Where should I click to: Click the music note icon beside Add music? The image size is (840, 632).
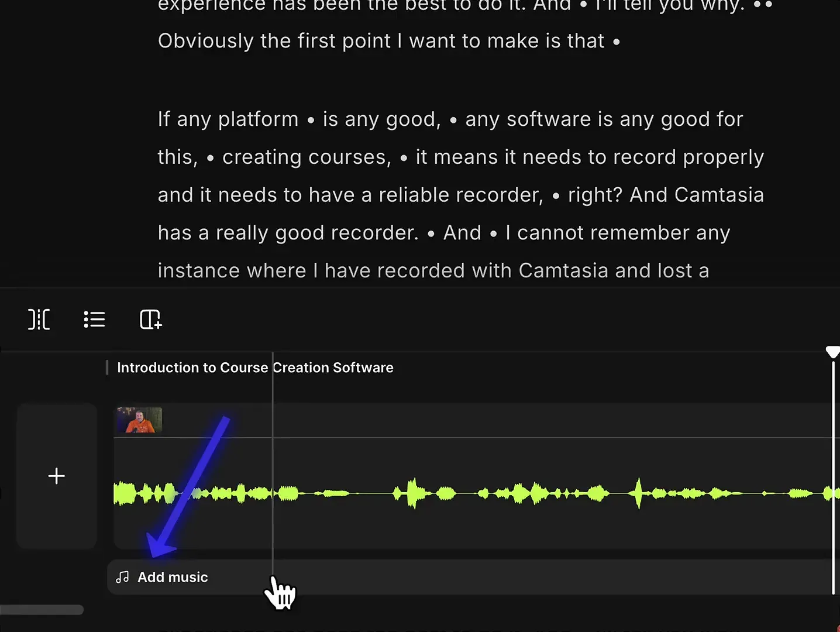[x=122, y=577]
